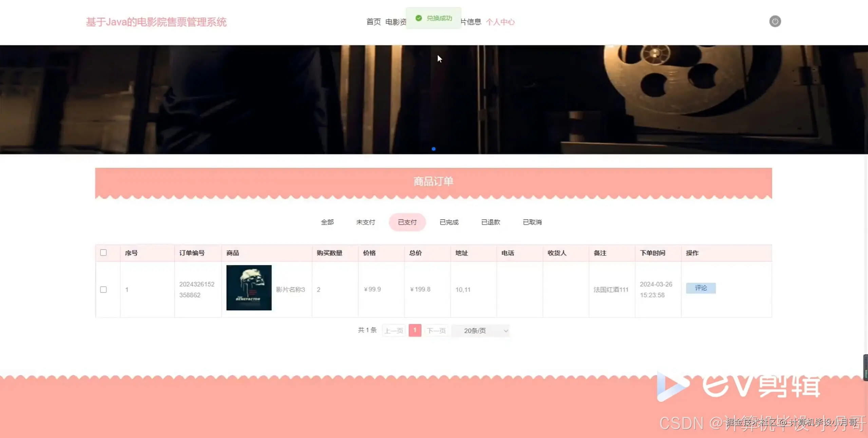Open the Benefactor movie poster thumbnail

click(249, 288)
